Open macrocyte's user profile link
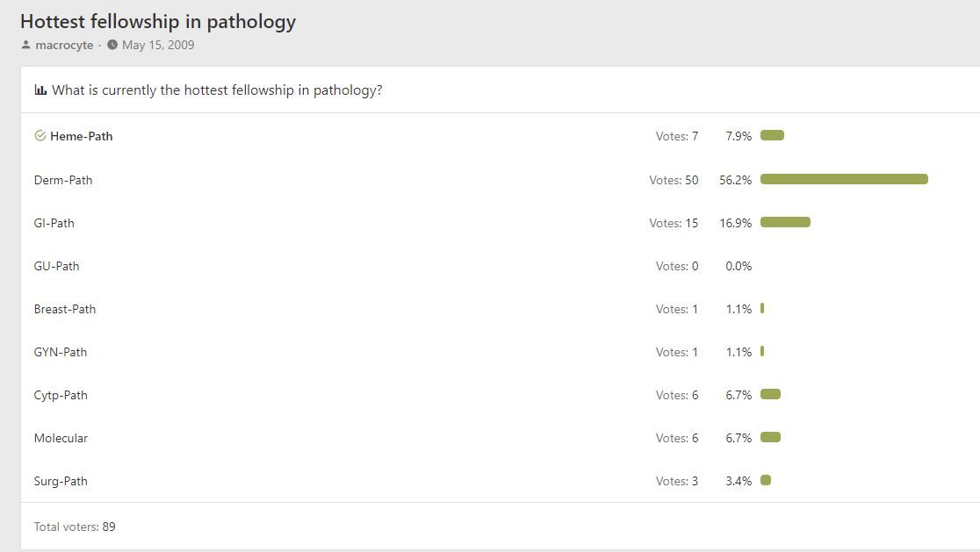This screenshot has height=552, width=980. pyautogui.click(x=64, y=45)
